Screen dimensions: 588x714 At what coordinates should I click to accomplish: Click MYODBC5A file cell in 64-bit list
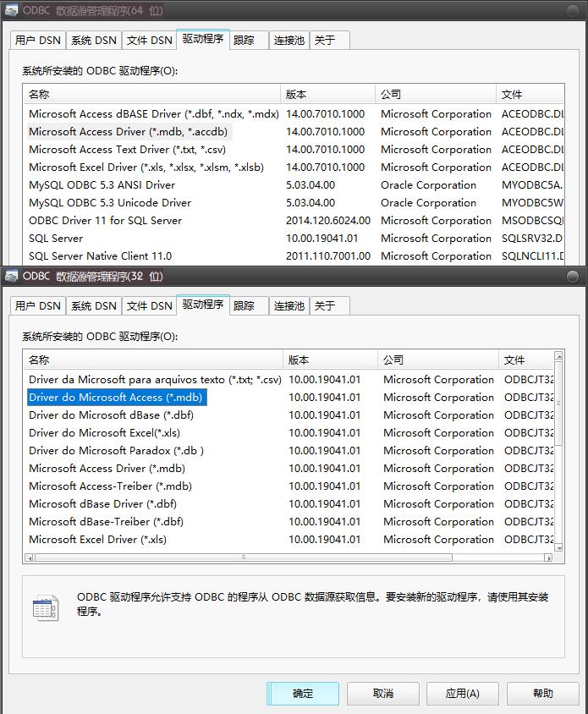pos(532,185)
